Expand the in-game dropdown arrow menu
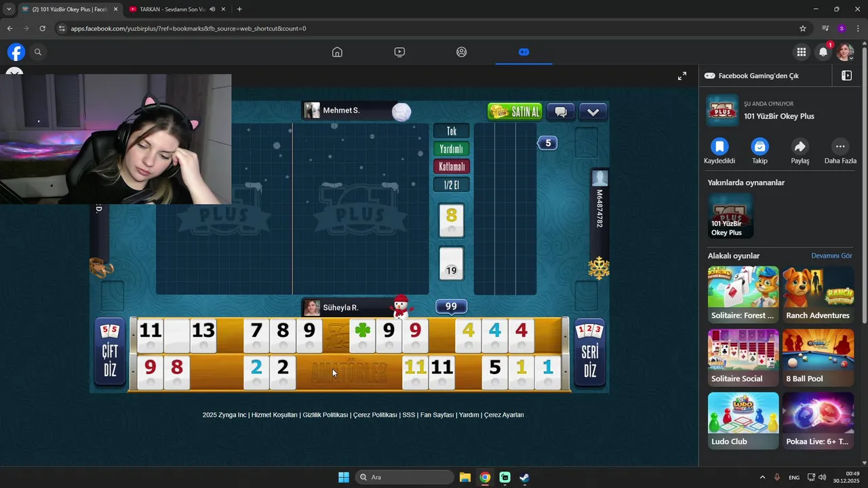 click(593, 112)
